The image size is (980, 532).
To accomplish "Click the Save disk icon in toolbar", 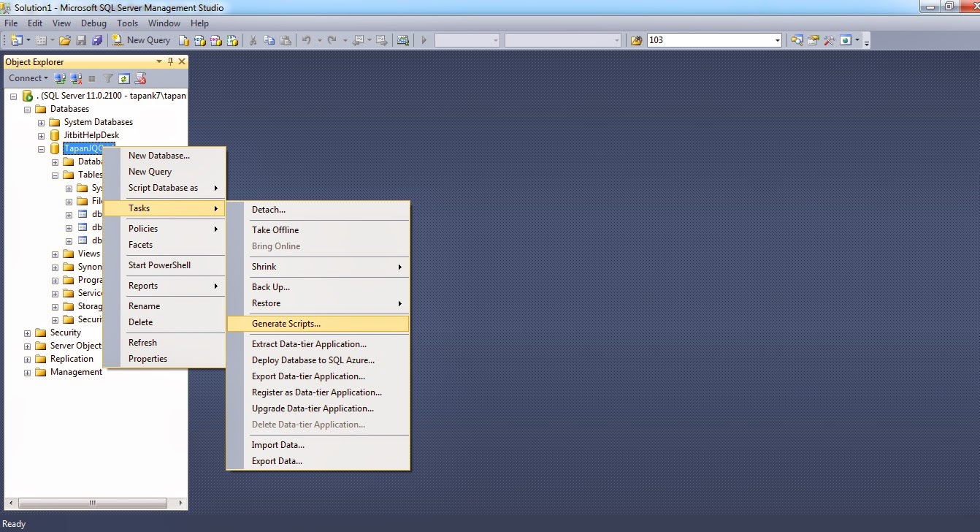I will coord(81,40).
